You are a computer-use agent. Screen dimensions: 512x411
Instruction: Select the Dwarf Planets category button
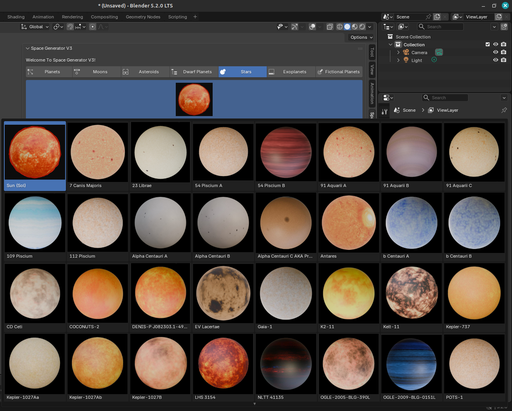tap(194, 72)
